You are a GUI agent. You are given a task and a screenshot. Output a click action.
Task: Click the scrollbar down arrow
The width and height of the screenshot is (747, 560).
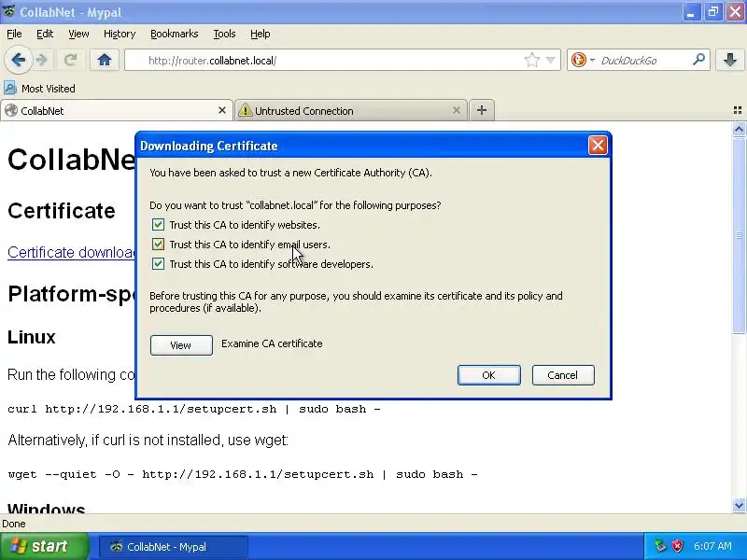click(x=739, y=505)
